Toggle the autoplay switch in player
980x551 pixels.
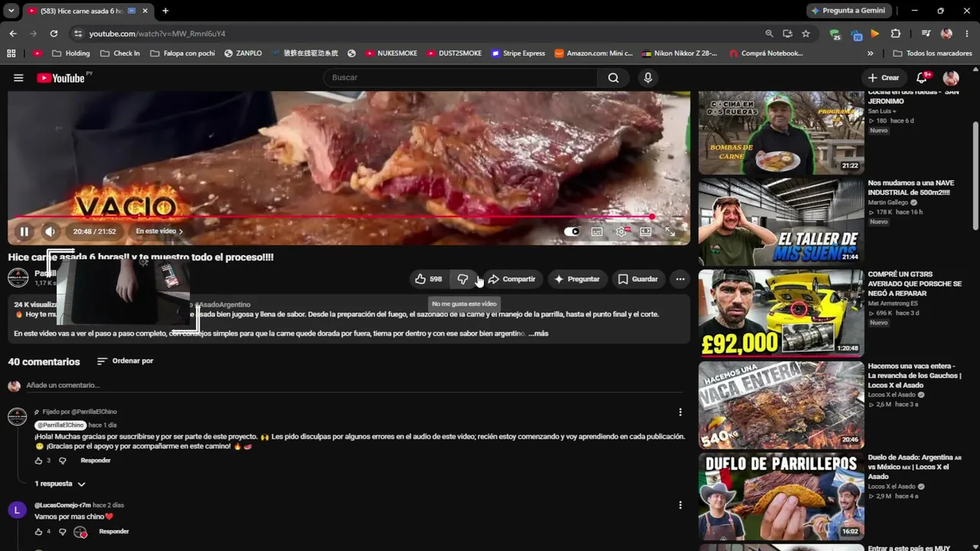572,231
